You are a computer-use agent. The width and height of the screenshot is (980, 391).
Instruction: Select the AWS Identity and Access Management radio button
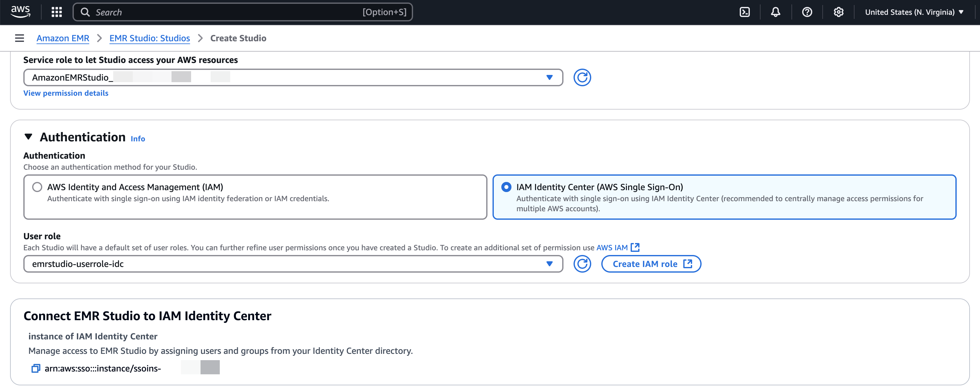(x=37, y=187)
